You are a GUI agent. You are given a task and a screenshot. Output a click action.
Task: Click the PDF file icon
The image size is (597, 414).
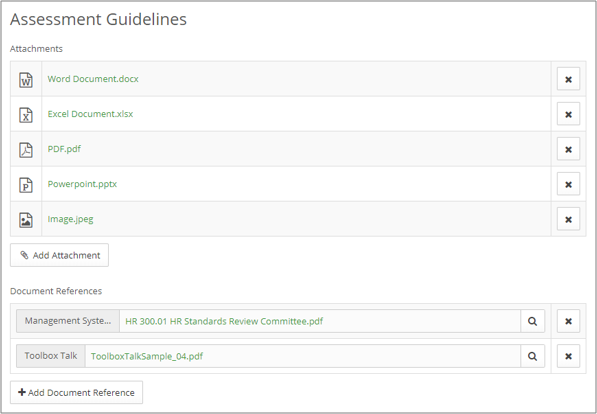[26, 150]
